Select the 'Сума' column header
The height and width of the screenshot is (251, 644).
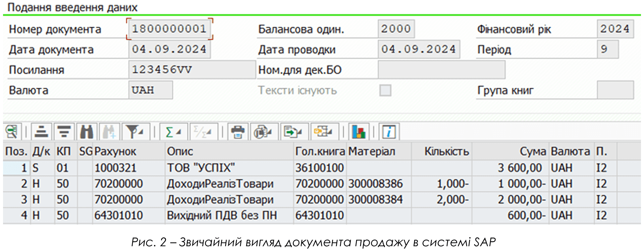coord(510,151)
